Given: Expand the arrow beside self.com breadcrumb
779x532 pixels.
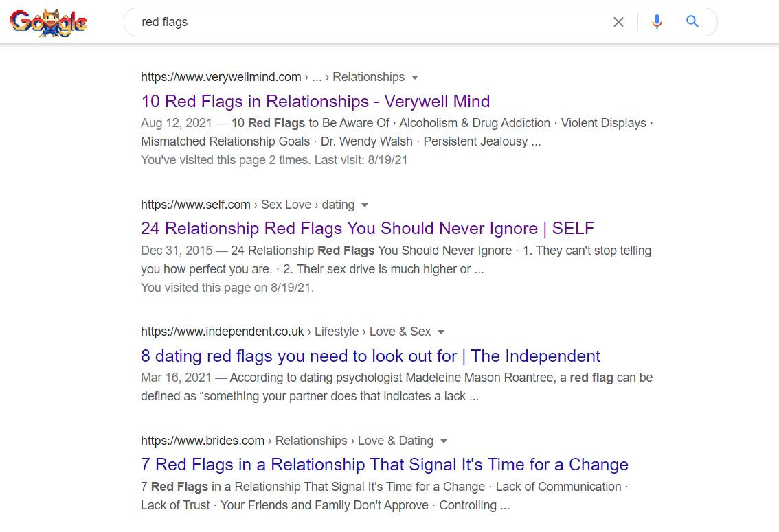Looking at the screenshot, I should click(x=365, y=205).
